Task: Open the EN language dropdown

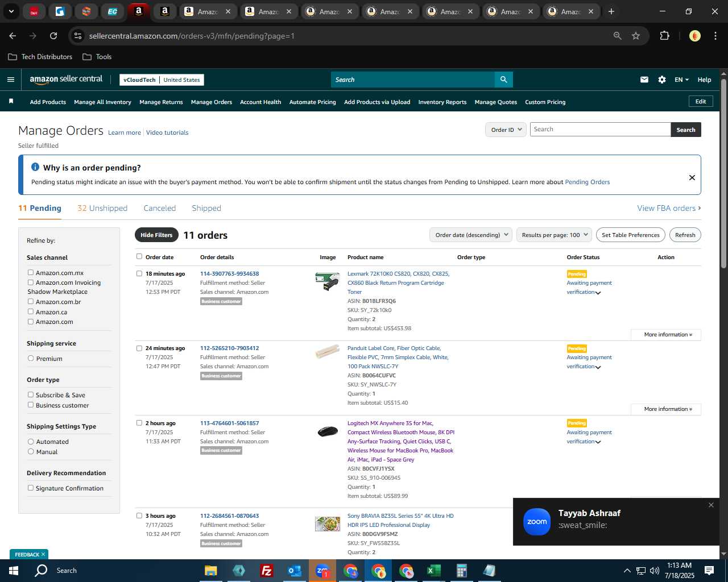Action: (681, 80)
